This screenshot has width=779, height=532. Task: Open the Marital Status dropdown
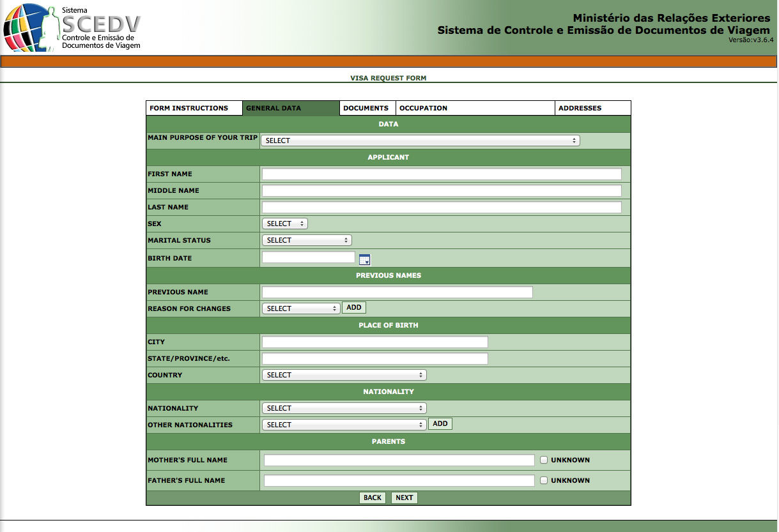point(307,240)
